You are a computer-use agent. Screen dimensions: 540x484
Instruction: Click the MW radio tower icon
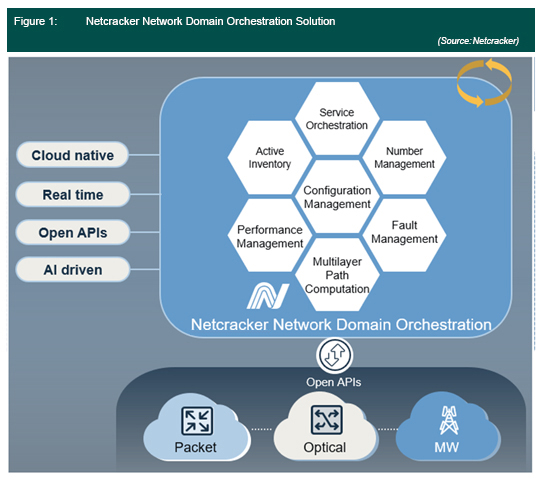coord(449,420)
